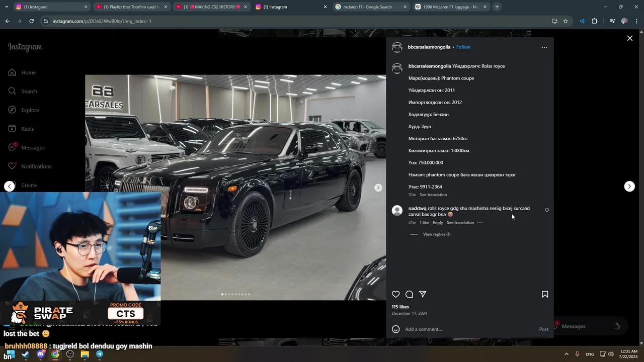See translation of nacktwq's comment
644x362 pixels.
(460, 223)
